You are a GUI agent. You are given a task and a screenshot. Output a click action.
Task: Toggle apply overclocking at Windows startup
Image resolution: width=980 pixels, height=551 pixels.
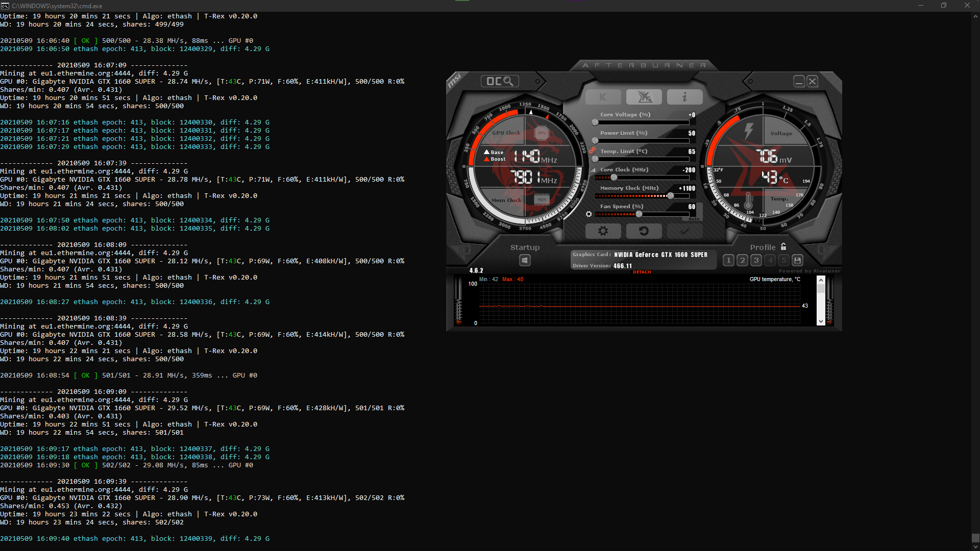coord(525,261)
